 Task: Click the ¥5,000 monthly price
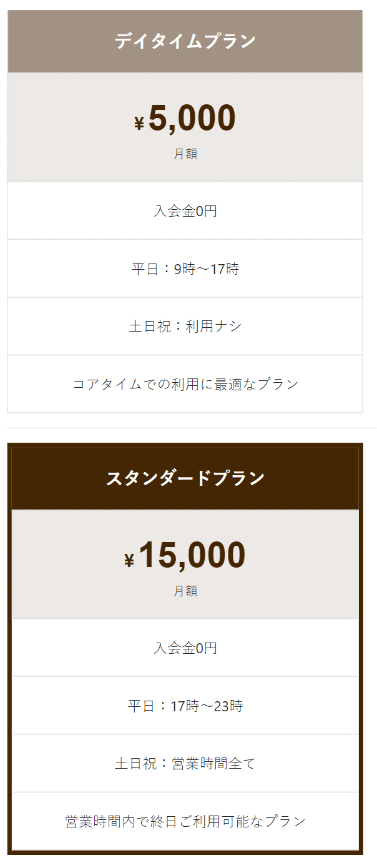click(x=185, y=118)
